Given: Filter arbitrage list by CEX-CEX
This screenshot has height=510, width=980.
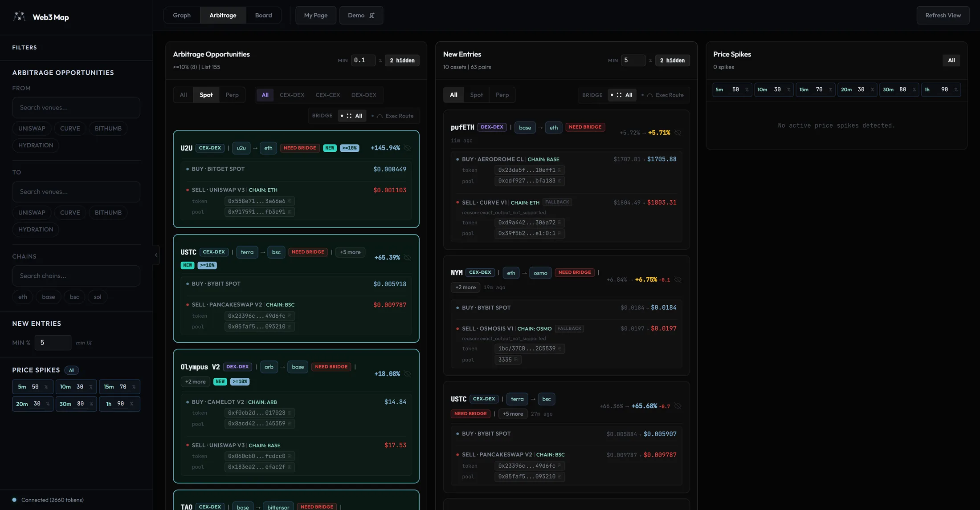Looking at the screenshot, I should (x=327, y=95).
